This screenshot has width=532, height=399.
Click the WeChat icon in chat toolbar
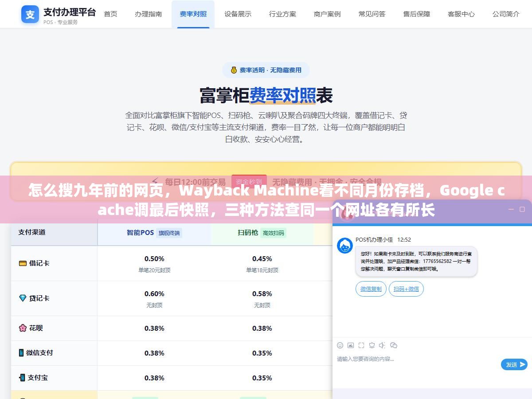pyautogui.click(x=394, y=345)
